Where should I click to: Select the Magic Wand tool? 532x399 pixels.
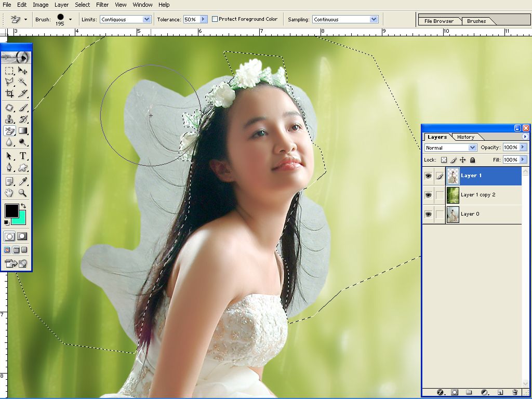[23, 82]
